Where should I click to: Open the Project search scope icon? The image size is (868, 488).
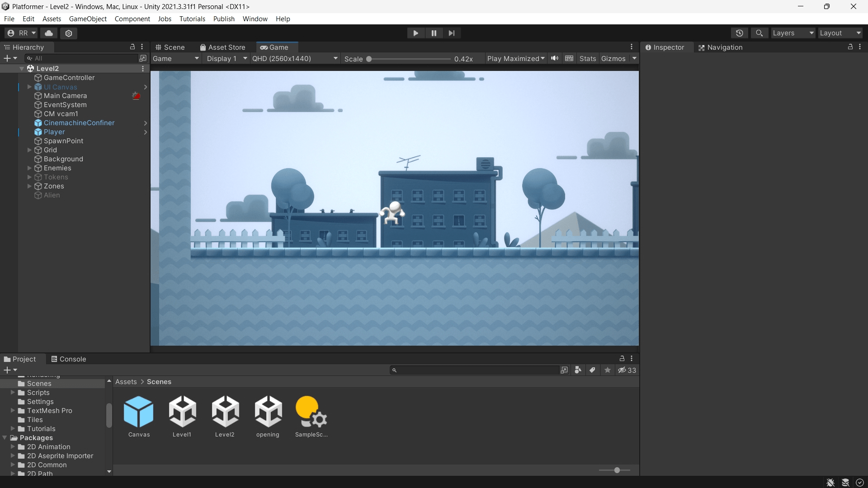click(x=564, y=370)
